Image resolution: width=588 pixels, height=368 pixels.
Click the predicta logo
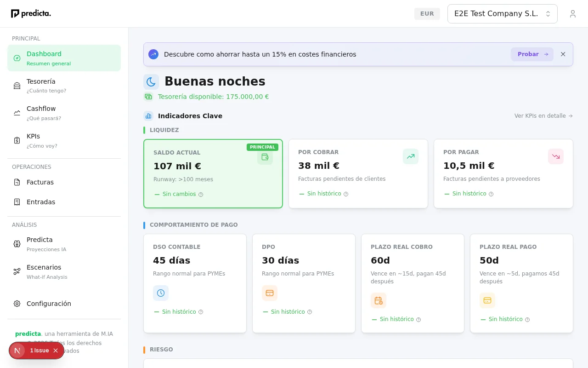(31, 13)
